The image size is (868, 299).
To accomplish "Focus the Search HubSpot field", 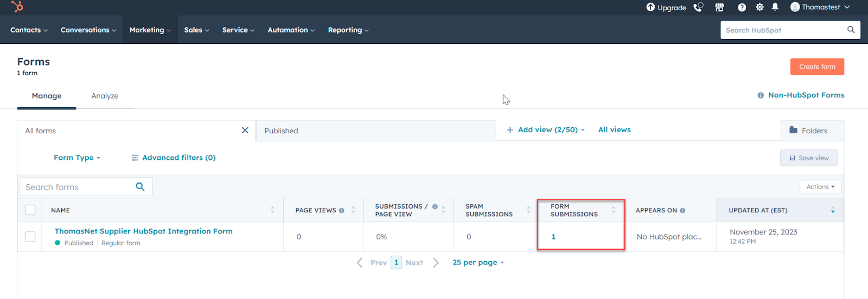I will [x=790, y=30].
